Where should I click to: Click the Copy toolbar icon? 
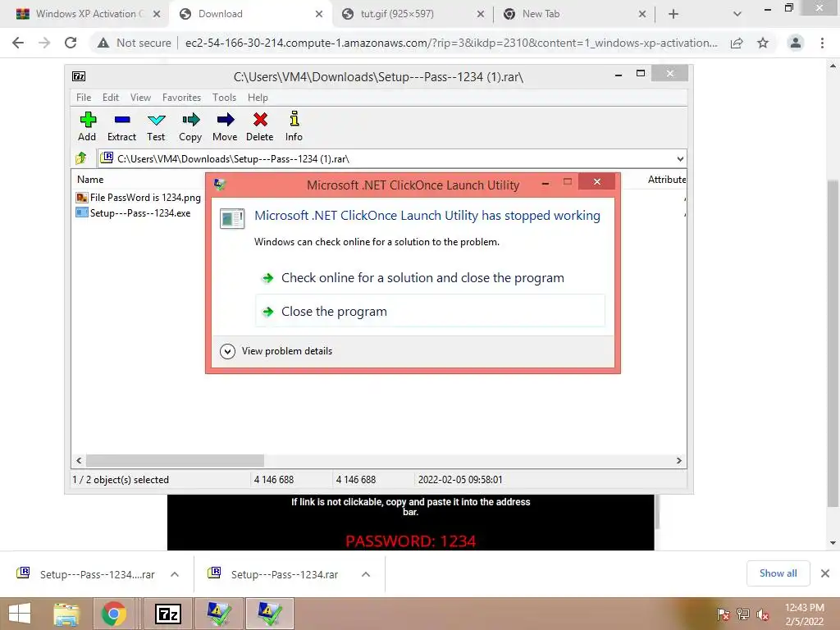tap(190, 120)
